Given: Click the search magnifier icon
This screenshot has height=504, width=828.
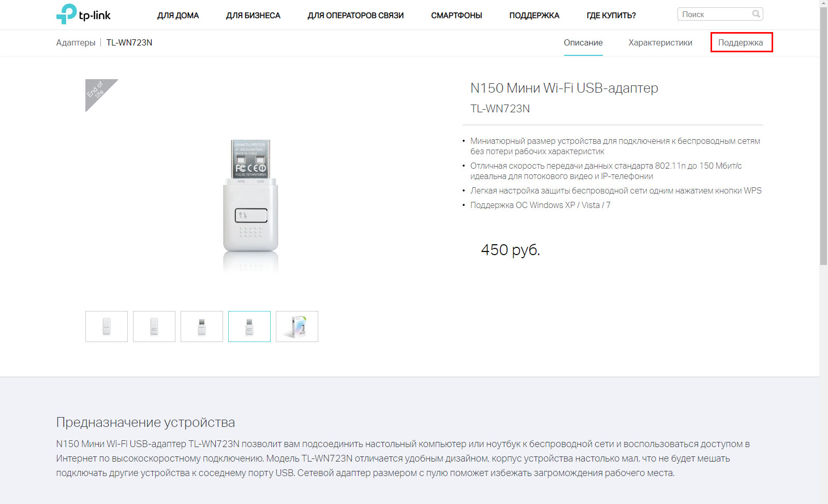Looking at the screenshot, I should (x=756, y=14).
